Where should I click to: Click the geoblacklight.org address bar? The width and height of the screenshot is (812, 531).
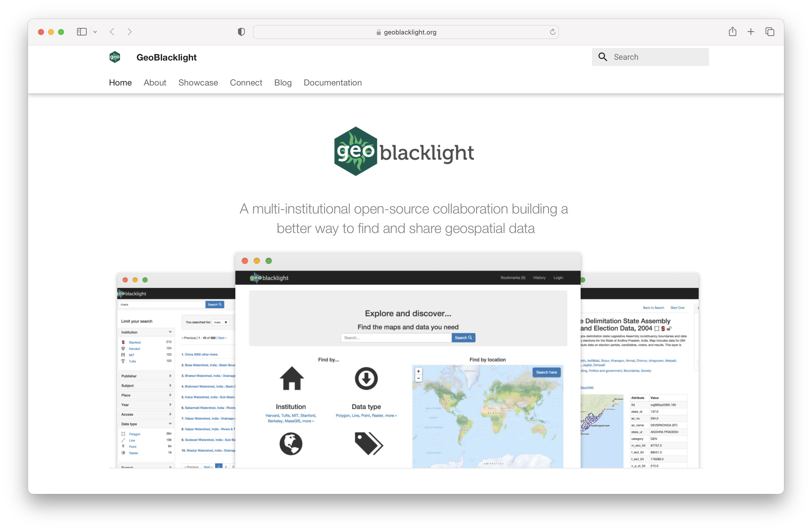pos(406,32)
